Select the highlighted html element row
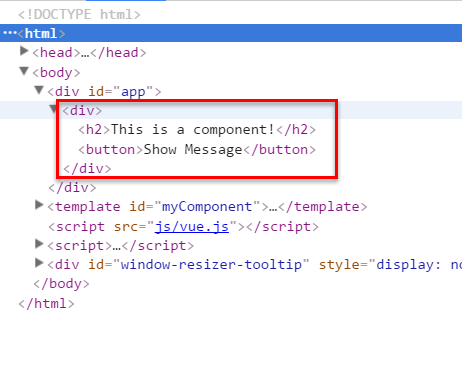This screenshot has height=383, width=462. coord(231,33)
